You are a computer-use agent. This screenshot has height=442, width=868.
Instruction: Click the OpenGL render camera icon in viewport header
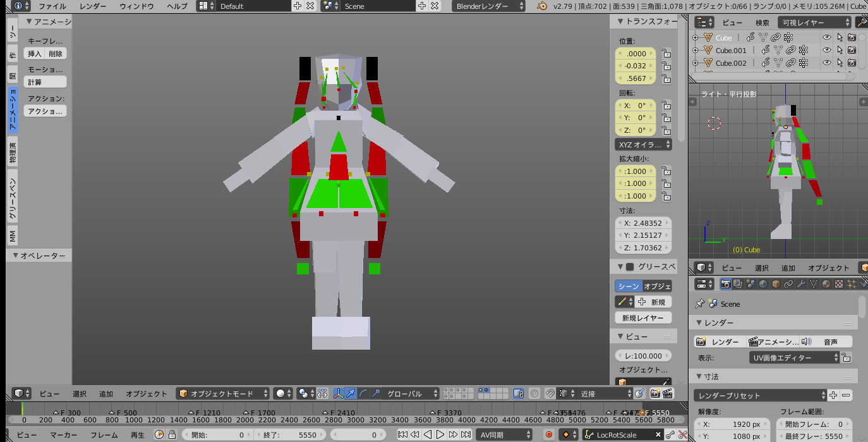click(x=655, y=393)
